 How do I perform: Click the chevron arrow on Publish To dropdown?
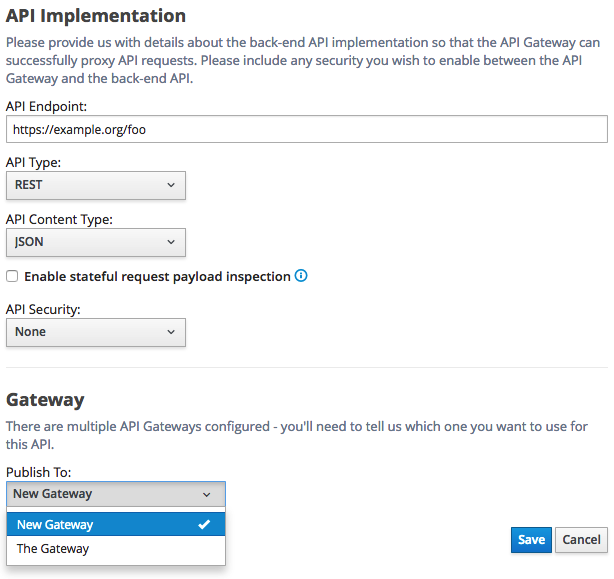click(x=206, y=494)
